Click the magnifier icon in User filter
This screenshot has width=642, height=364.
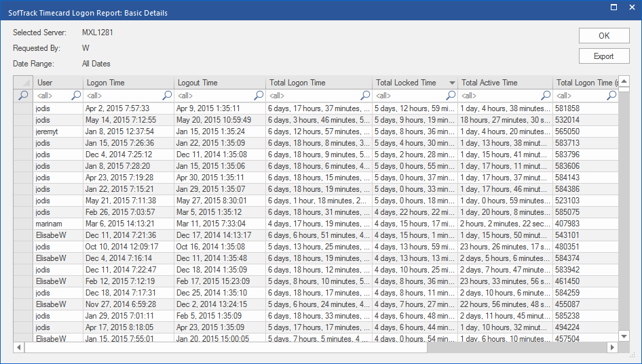point(76,96)
